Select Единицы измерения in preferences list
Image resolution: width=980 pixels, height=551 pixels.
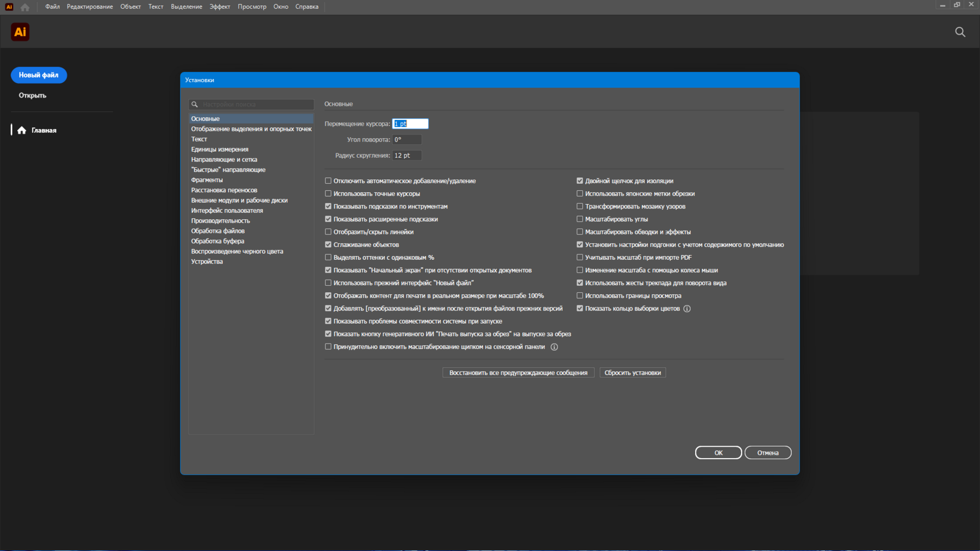point(219,150)
